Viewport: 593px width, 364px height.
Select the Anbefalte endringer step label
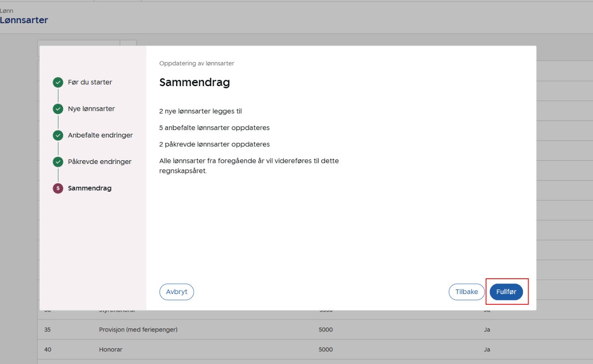point(100,135)
